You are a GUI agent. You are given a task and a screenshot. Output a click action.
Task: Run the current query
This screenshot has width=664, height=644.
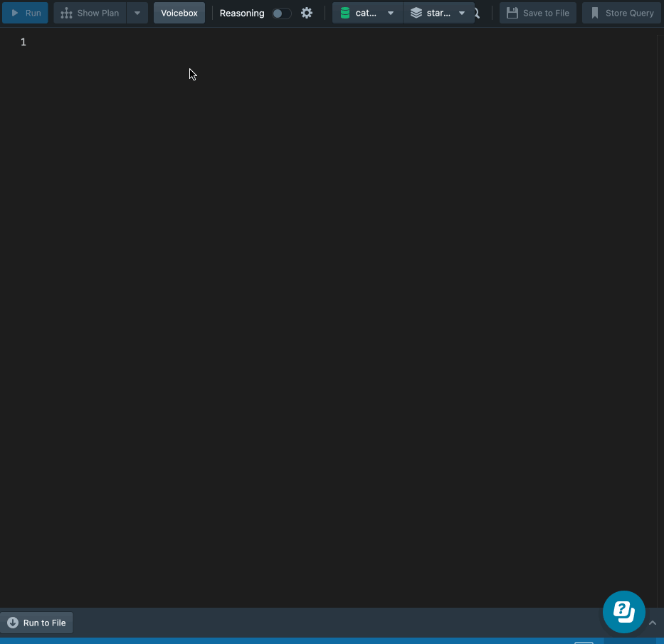25,13
